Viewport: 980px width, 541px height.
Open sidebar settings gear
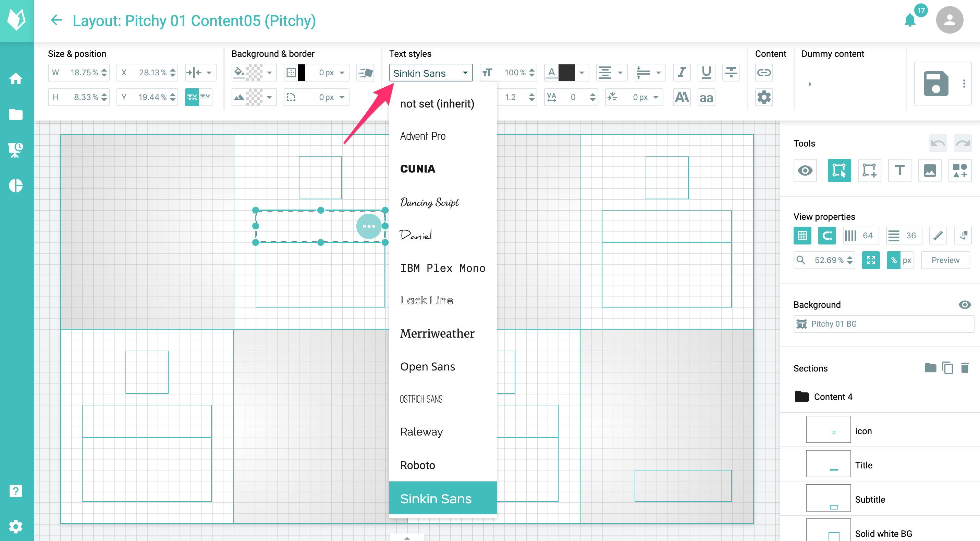click(x=16, y=527)
